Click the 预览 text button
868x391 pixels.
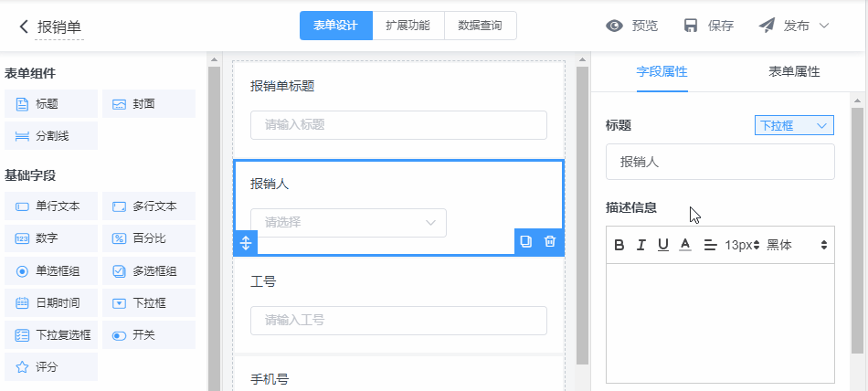[x=645, y=26]
